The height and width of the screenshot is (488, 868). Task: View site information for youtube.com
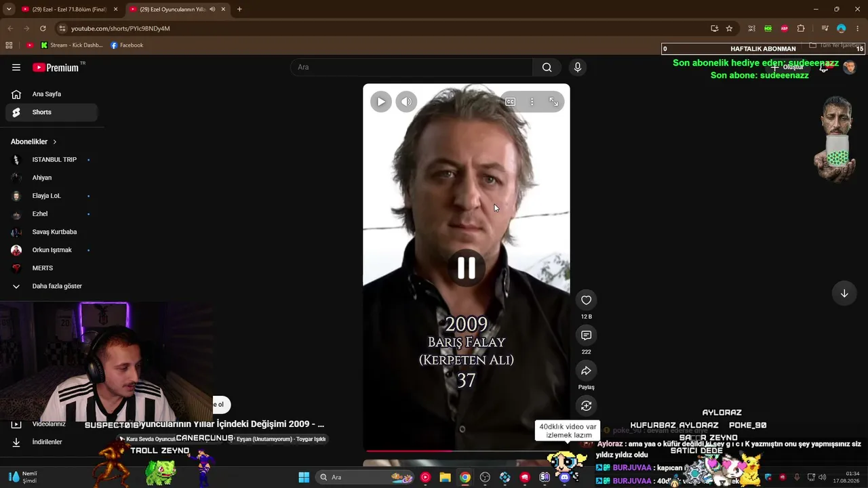click(x=62, y=28)
